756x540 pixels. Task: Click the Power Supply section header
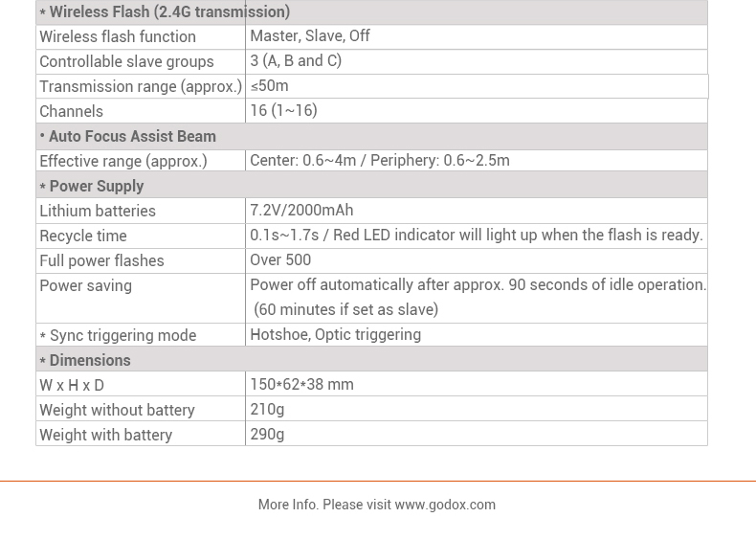click(x=96, y=187)
